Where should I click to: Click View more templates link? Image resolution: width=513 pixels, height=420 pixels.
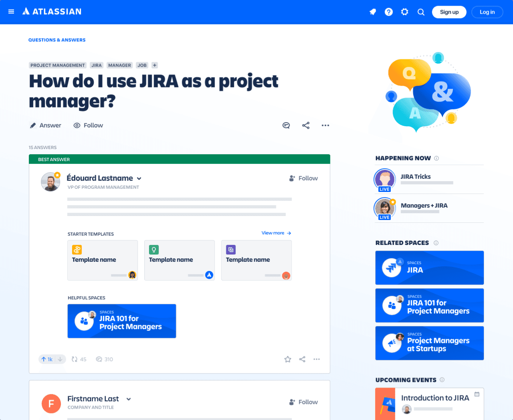tap(276, 233)
